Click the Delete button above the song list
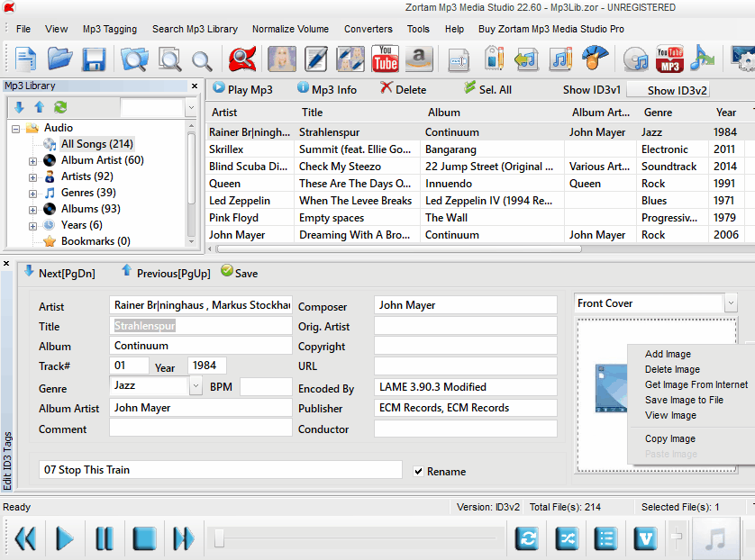The width and height of the screenshot is (755, 560). pos(403,89)
